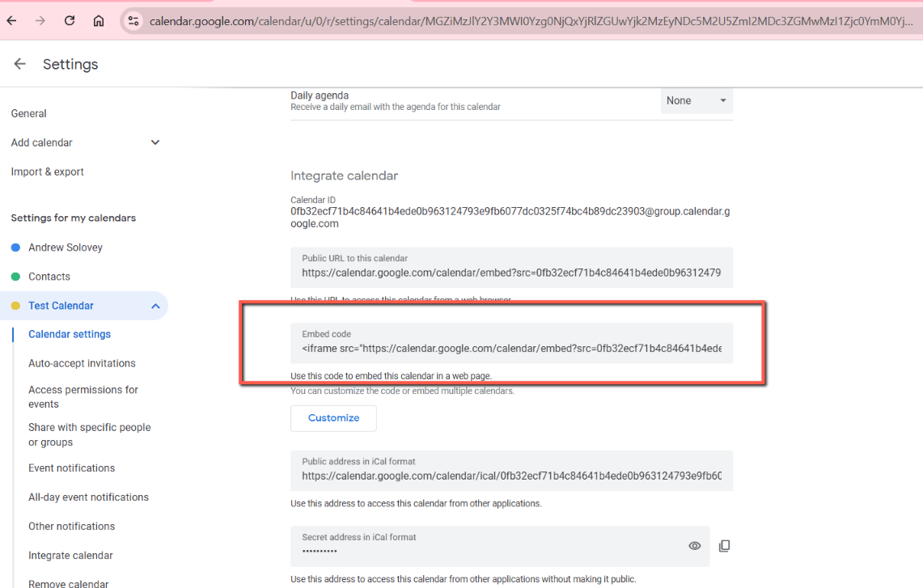Jump to Remove calendar subsection
Screen dimensions: 923x588
click(68, 583)
